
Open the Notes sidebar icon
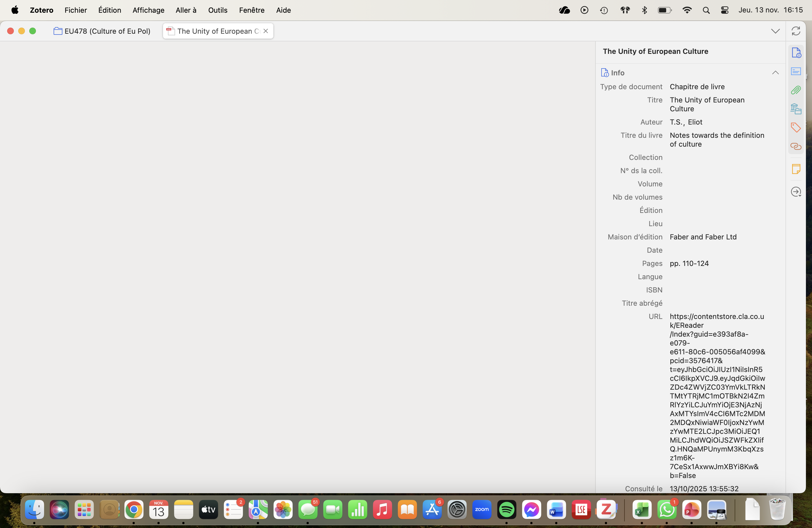point(796,169)
